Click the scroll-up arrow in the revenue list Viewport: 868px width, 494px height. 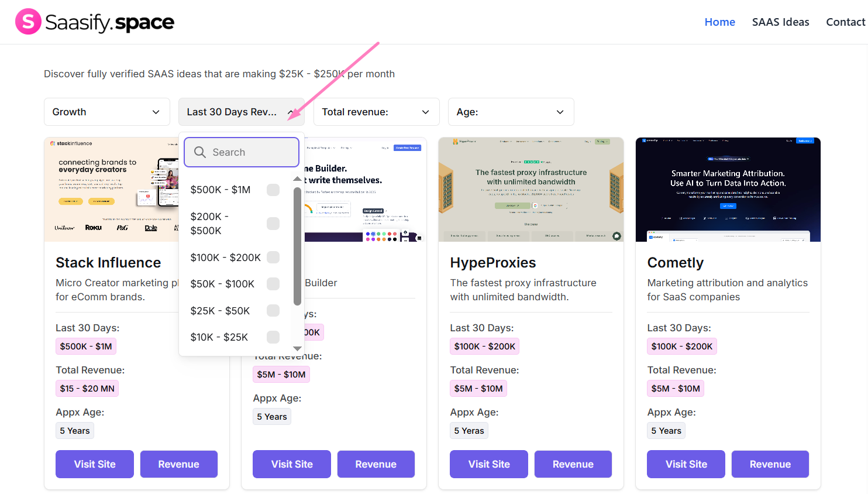pyautogui.click(x=297, y=179)
